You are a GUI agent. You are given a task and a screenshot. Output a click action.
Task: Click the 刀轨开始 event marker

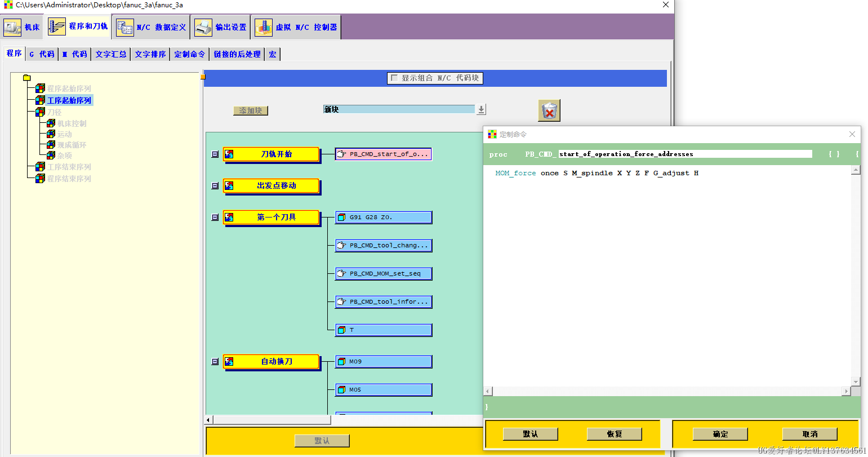click(x=271, y=154)
